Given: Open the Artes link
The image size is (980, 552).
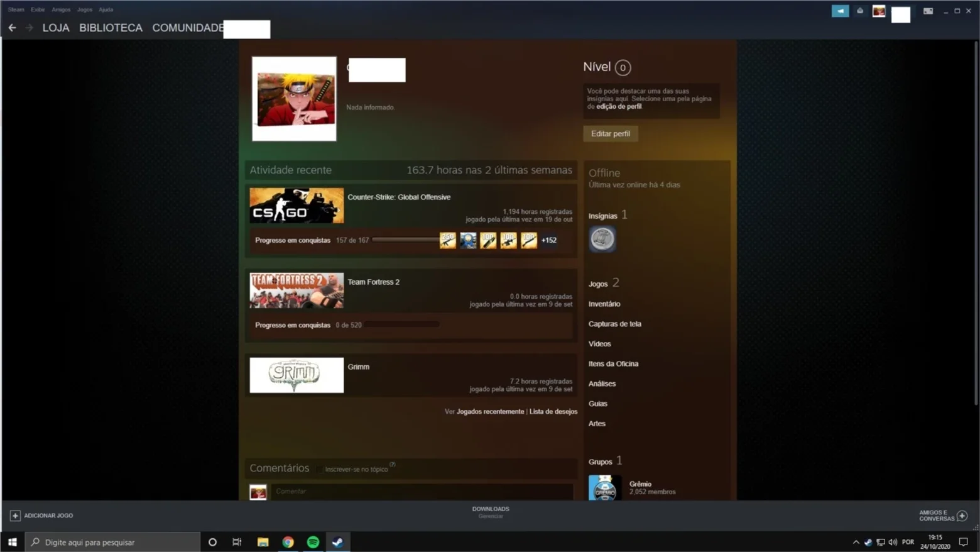Looking at the screenshot, I should [x=597, y=424].
